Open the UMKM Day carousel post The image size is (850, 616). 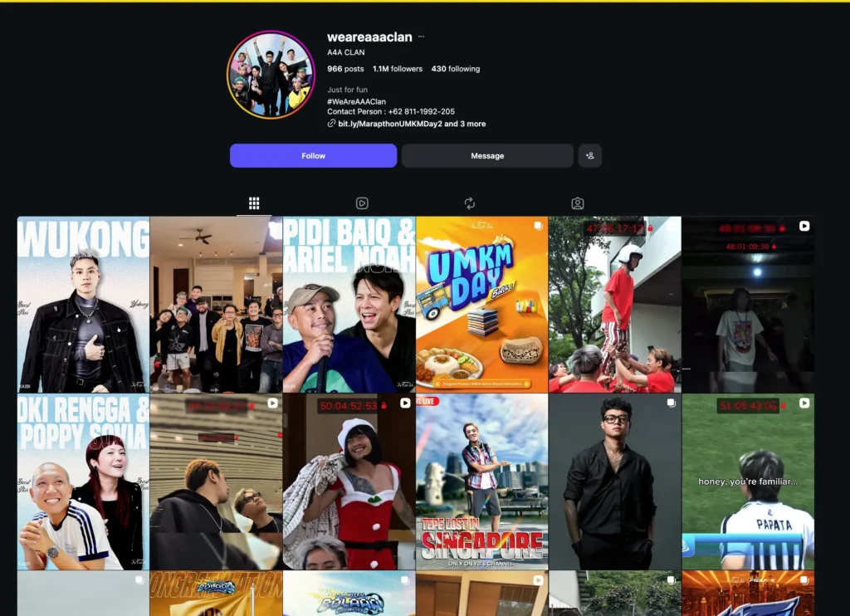pos(481,305)
